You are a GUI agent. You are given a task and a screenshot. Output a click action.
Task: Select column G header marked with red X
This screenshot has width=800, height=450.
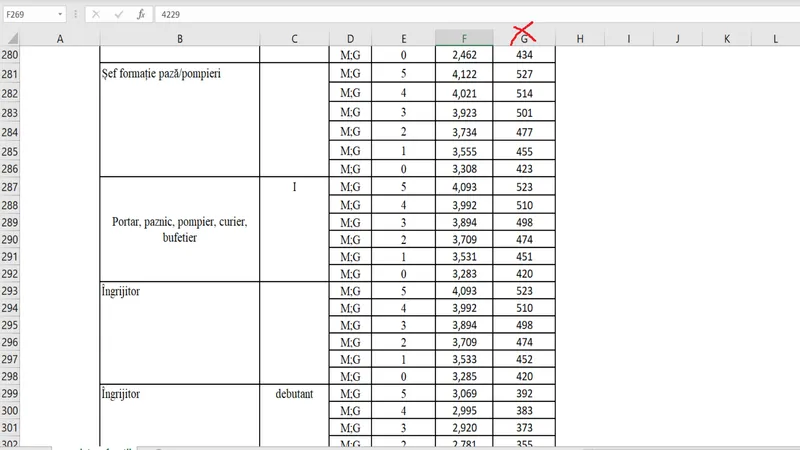click(524, 38)
